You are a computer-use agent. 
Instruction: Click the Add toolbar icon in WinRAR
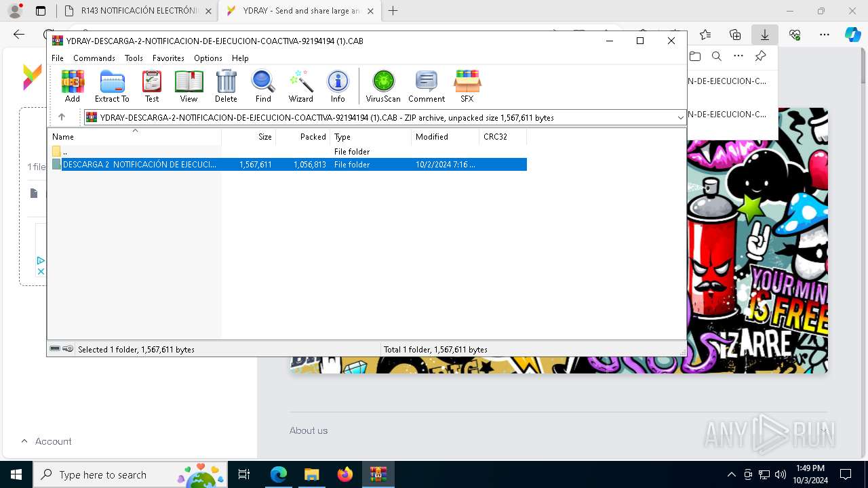tap(73, 86)
